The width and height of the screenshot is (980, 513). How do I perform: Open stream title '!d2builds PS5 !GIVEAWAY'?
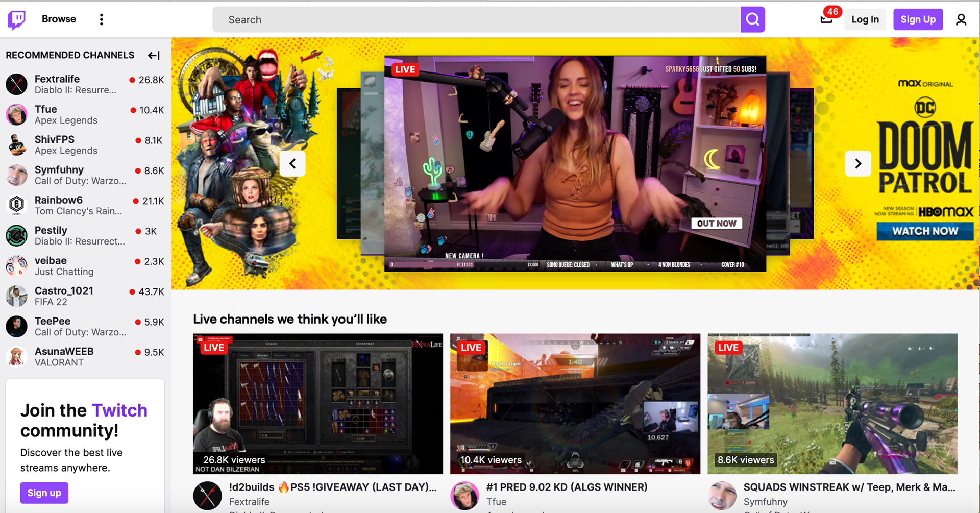tap(333, 487)
